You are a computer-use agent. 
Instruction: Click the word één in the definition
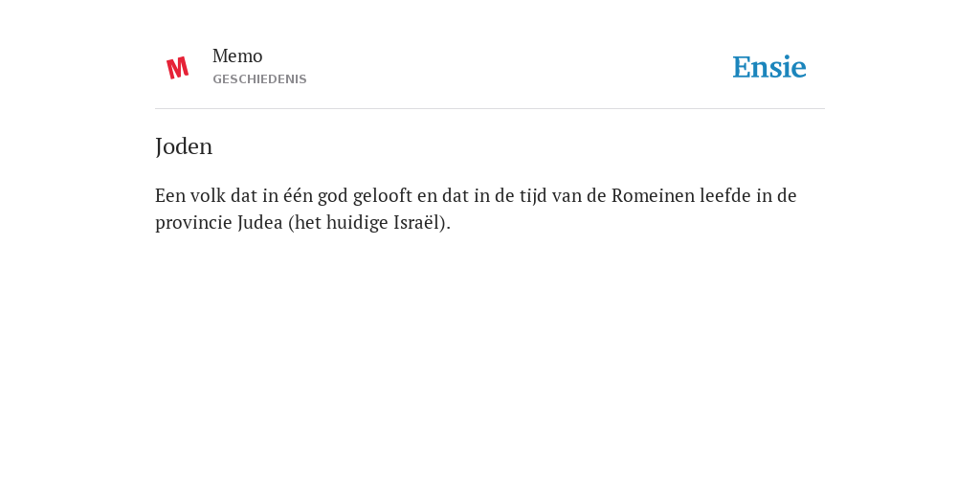(299, 195)
